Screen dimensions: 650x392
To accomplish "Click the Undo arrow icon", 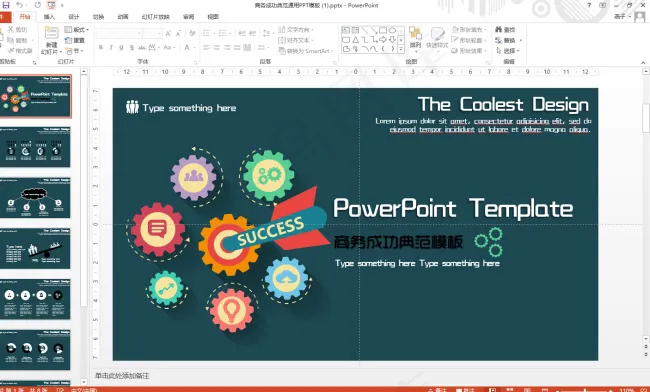I will coord(20,5).
